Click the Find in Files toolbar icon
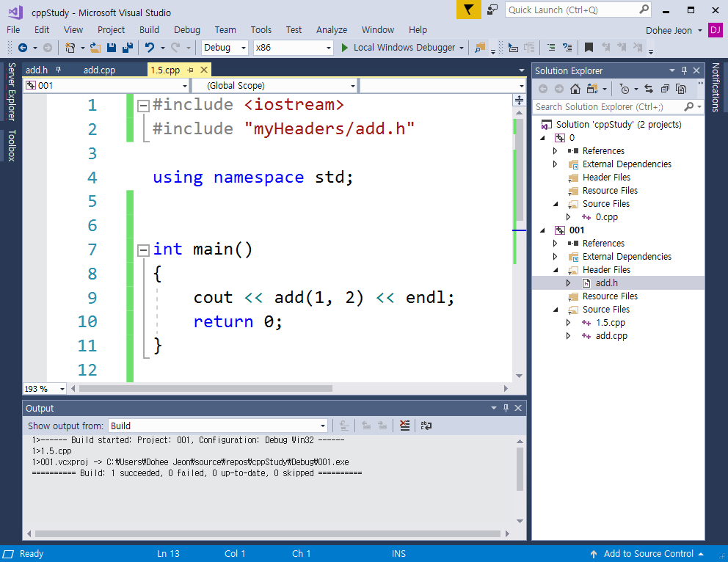 coord(480,48)
